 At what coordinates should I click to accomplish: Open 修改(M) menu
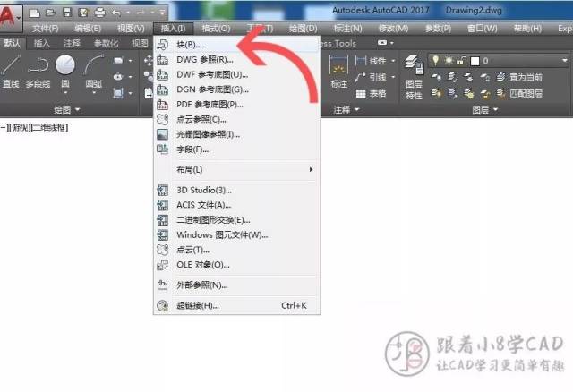(393, 29)
